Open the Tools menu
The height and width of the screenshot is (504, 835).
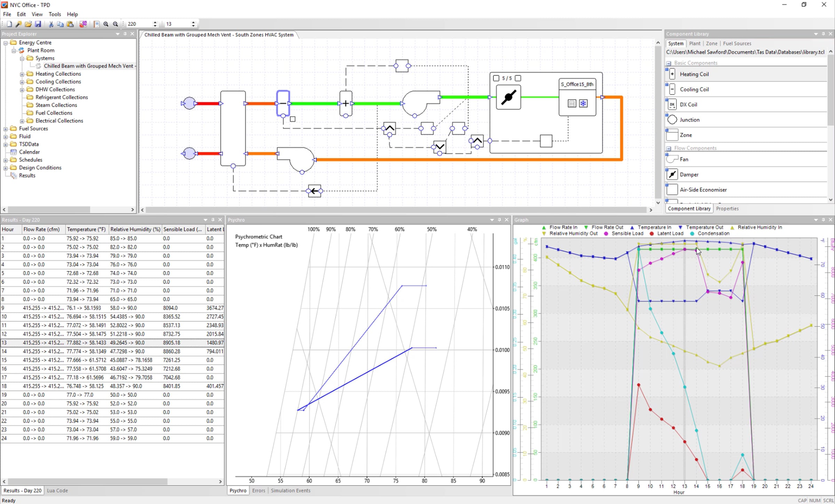(x=55, y=14)
